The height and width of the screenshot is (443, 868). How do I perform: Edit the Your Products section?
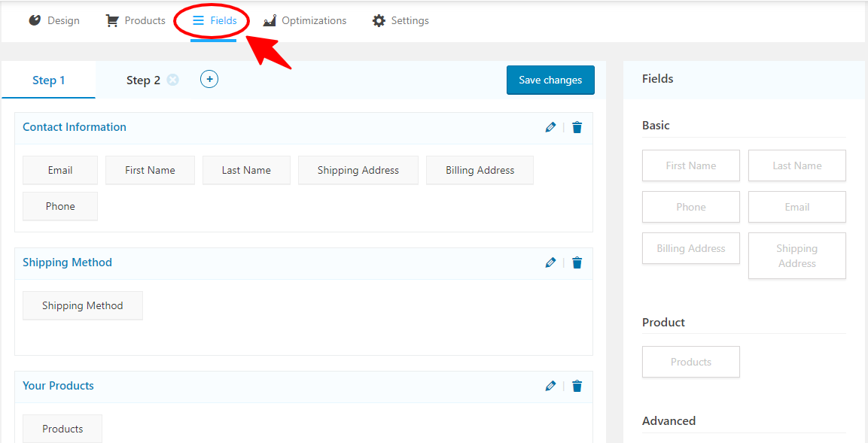[550, 386]
